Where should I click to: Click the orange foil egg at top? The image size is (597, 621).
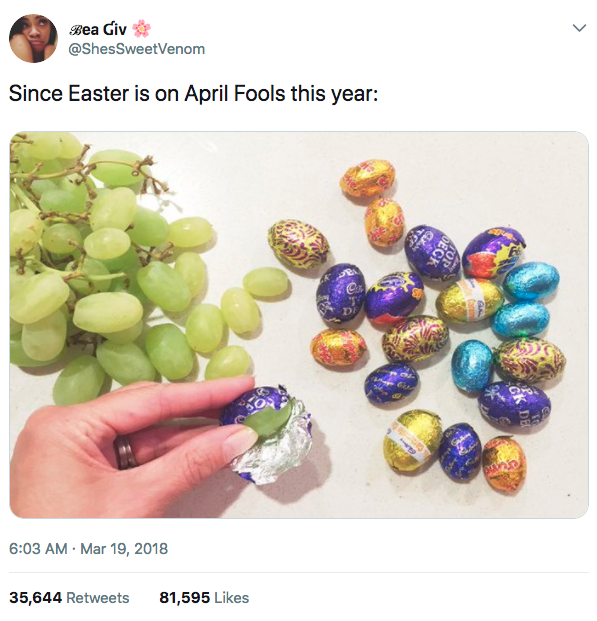tap(367, 178)
